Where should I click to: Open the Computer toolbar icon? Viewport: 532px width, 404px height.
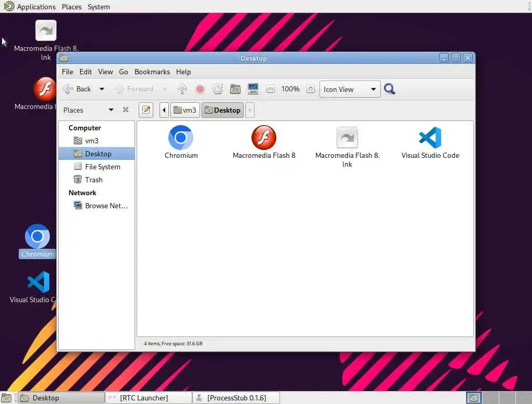253,89
